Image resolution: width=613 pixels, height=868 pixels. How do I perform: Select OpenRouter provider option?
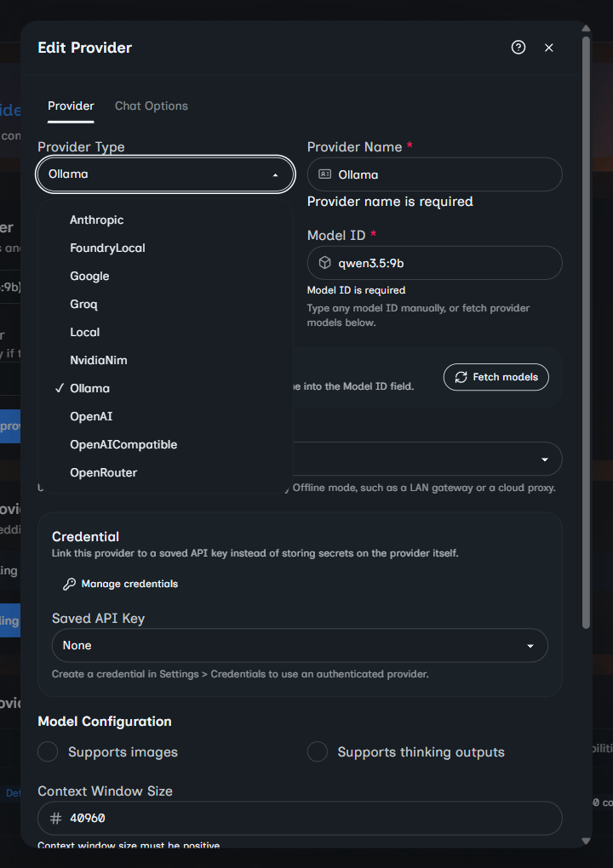tap(165, 472)
